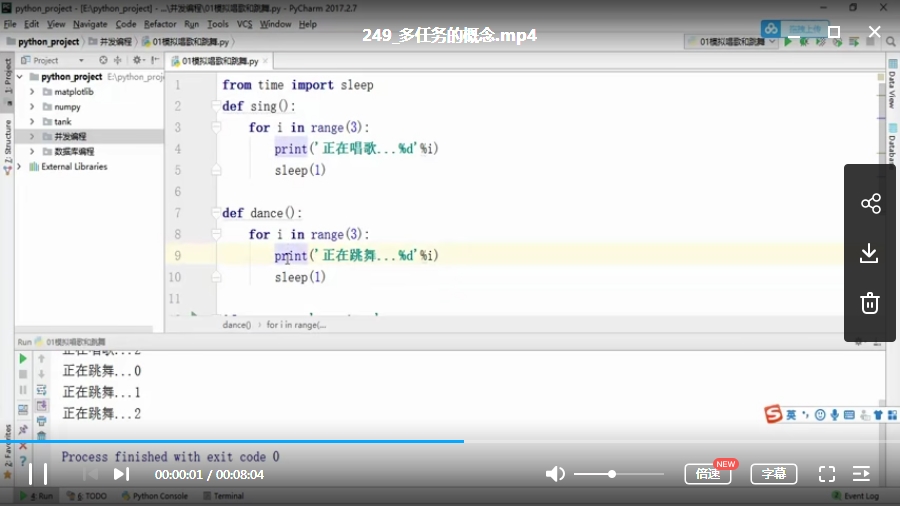
Task: Click the down-arrow stack trace icon
Action: point(41,374)
